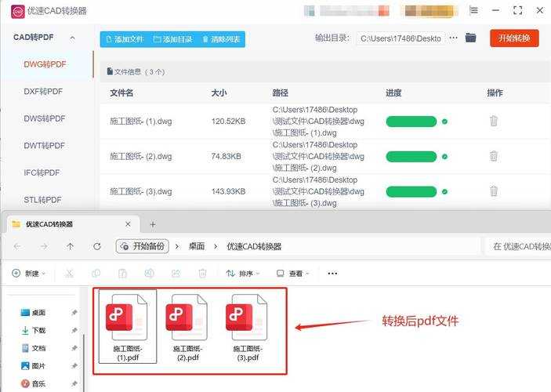
Task: Delete 施工图纸- (3).dwg with trash icon
Action: click(494, 191)
